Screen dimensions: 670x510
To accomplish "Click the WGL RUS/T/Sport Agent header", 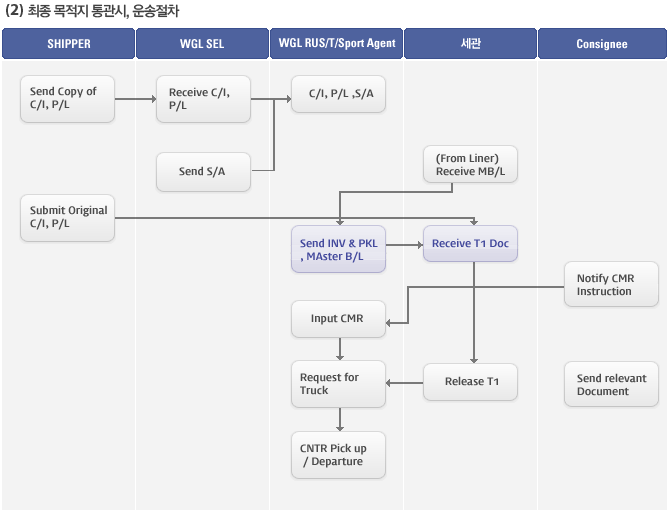I will click(x=336, y=44).
